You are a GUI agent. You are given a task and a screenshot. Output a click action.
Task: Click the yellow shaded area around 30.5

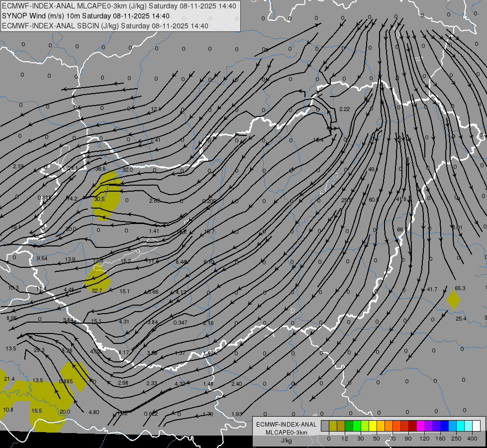106,196
